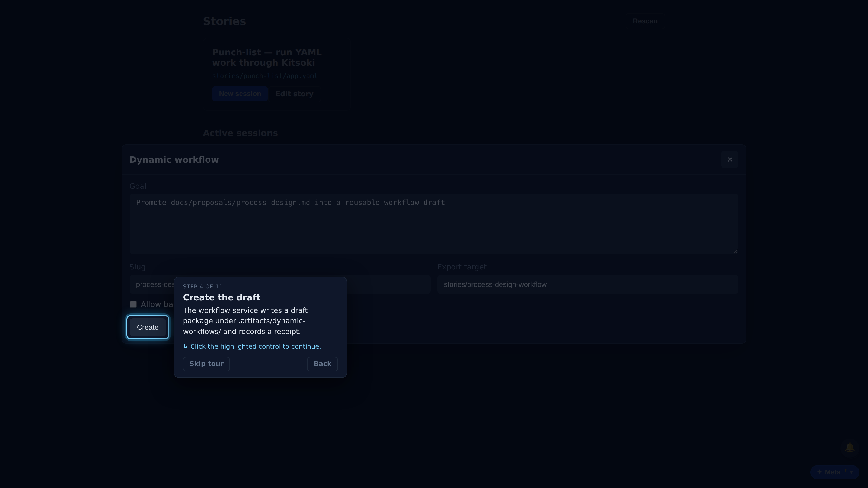868x488 pixels.
Task: Open notifications bell icon
Action: 850,448
